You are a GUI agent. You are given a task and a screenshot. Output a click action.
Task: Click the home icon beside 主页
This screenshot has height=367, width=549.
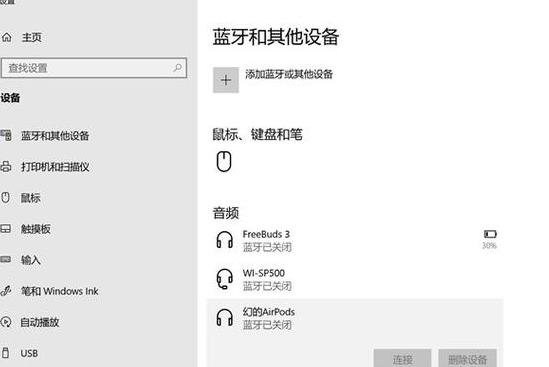(x=7, y=37)
